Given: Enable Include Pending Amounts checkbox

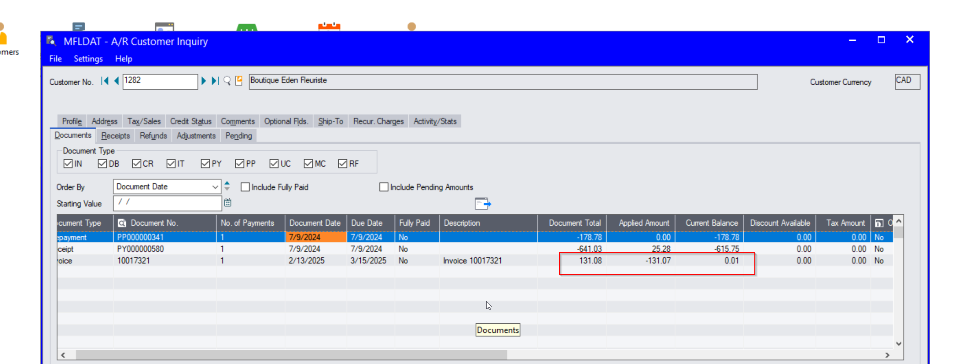Looking at the screenshot, I should [384, 187].
